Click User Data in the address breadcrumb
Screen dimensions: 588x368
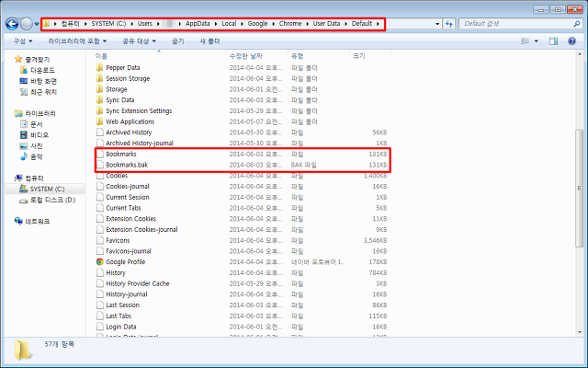327,24
